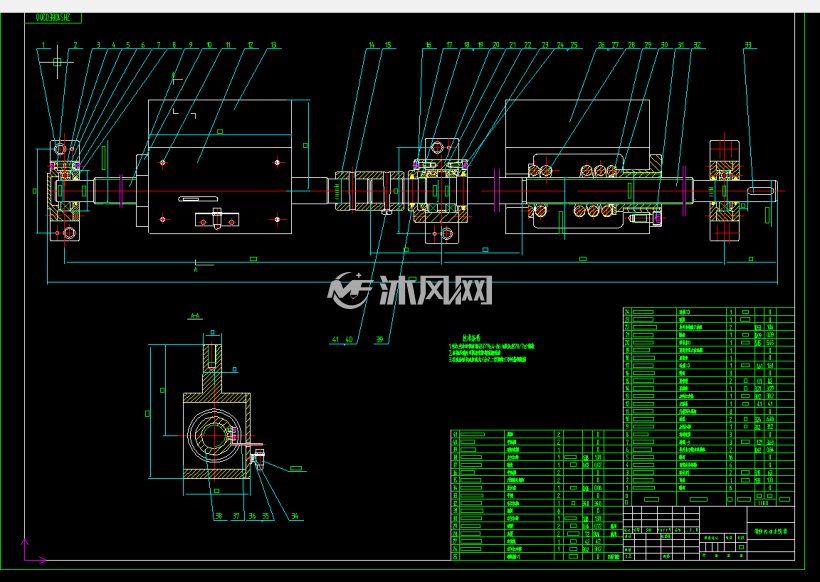The image size is (820, 582).
Task: Select the drawing number text in top-left box
Action: click(x=52, y=17)
